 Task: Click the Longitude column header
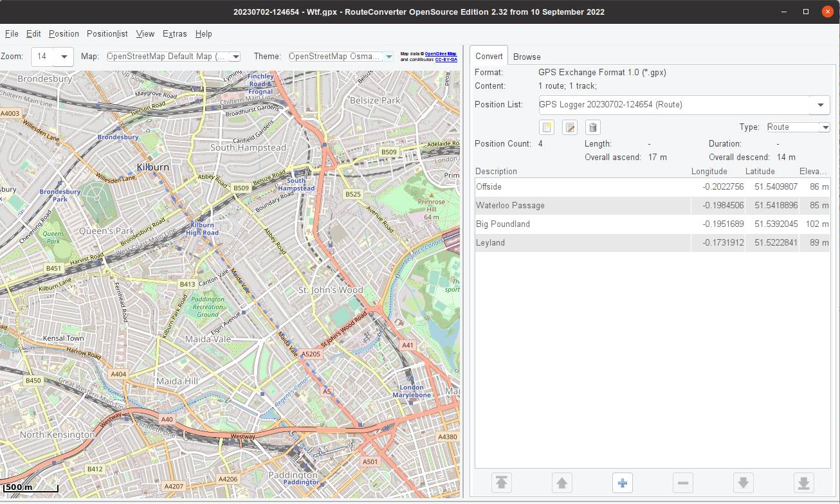(709, 171)
